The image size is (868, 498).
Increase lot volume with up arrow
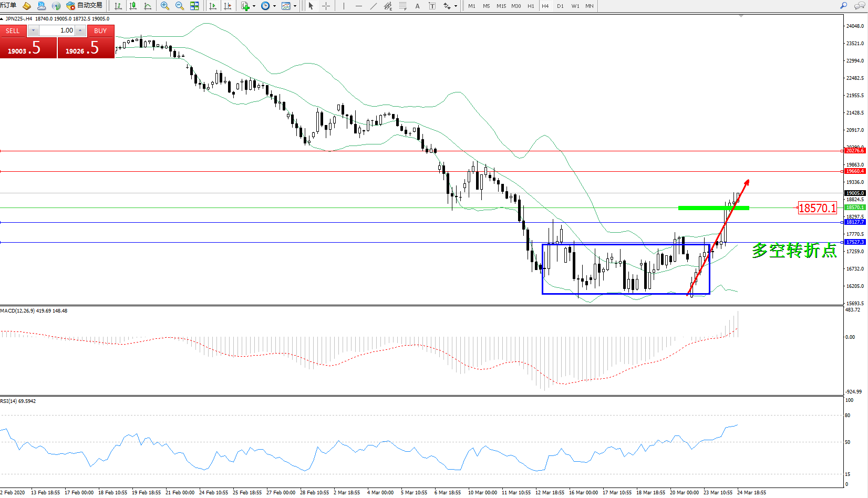pyautogui.click(x=80, y=30)
